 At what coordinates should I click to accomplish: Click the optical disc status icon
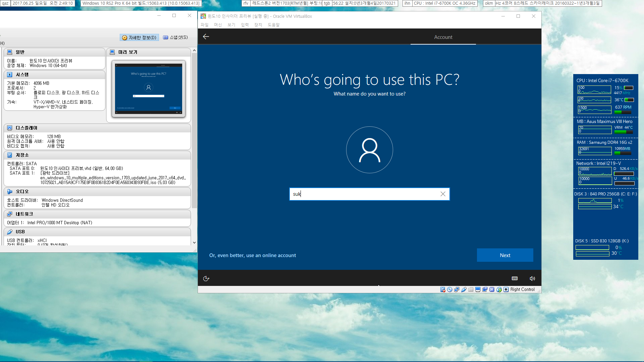[x=450, y=290]
